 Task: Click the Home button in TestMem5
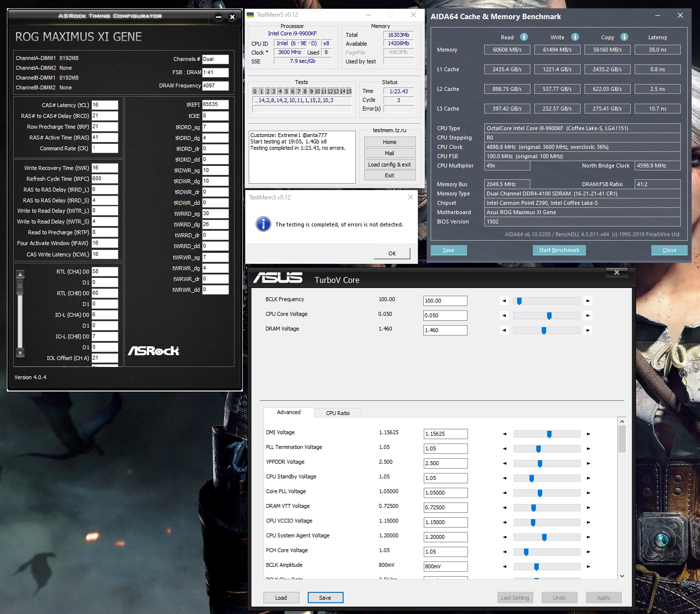(x=390, y=142)
